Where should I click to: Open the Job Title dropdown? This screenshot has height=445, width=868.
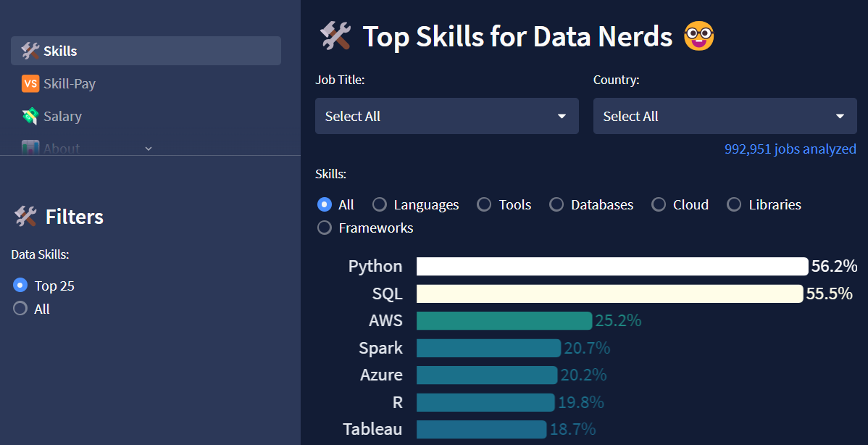(447, 116)
